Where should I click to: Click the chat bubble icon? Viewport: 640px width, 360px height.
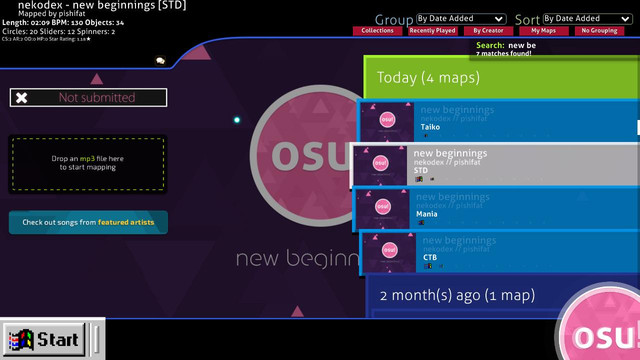[x=160, y=61]
